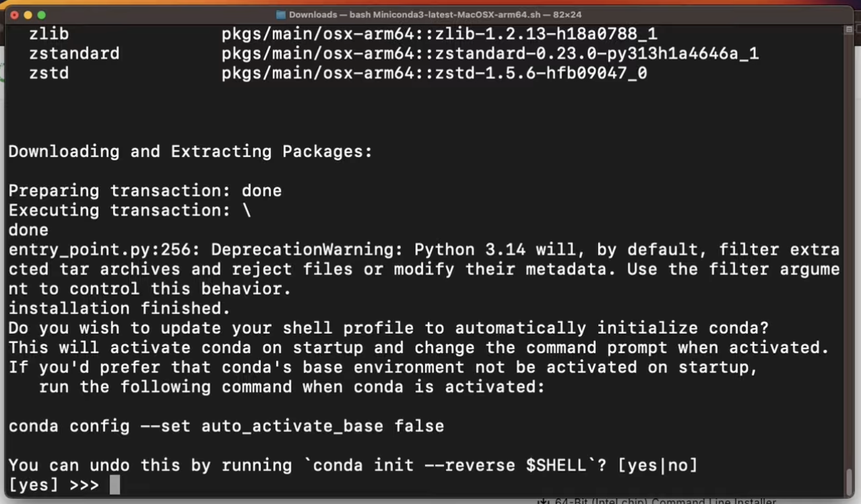Click the [yes|no] choice text
Image resolution: width=861 pixels, height=504 pixels.
click(657, 465)
